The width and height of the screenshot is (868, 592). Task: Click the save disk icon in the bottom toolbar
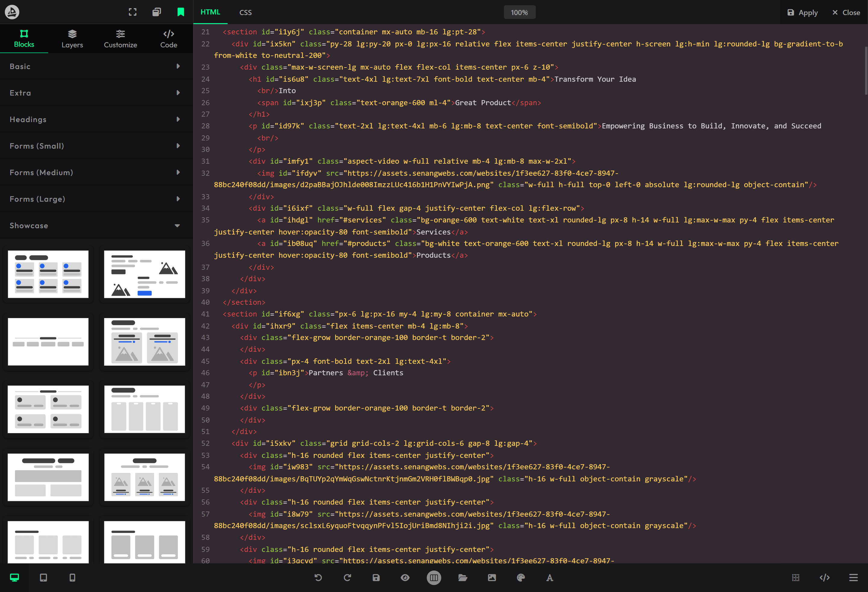tap(376, 578)
